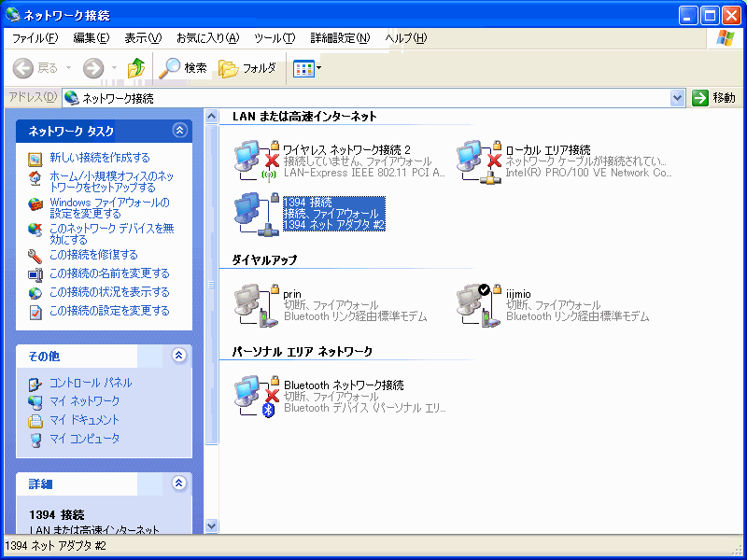Collapse the ネットワーク タスク panel
747x560 pixels.
179,131
